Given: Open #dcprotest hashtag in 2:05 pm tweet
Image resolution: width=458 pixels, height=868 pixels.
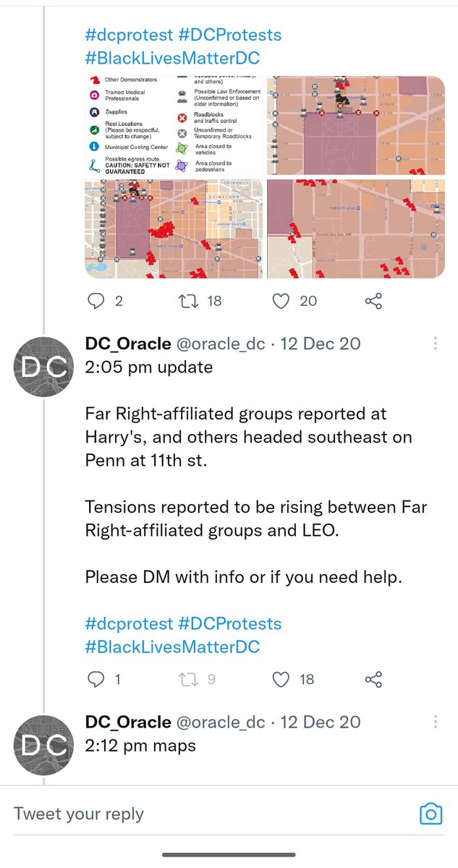Looking at the screenshot, I should (129, 624).
